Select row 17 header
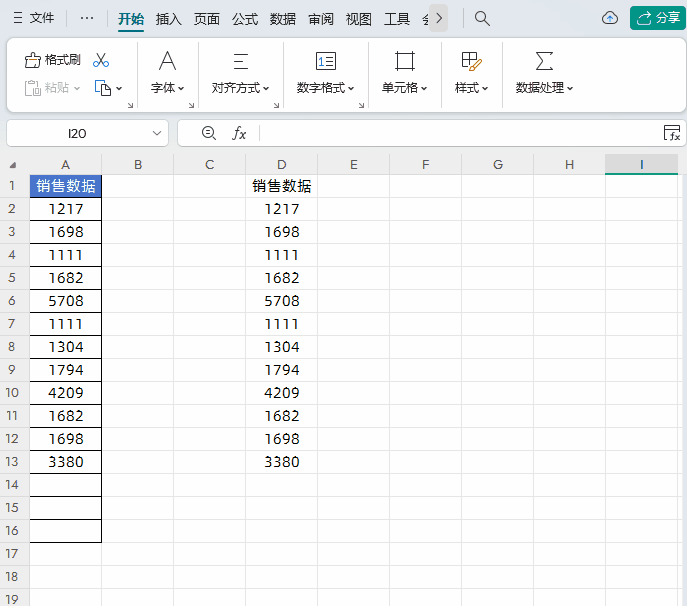 coord(12,554)
